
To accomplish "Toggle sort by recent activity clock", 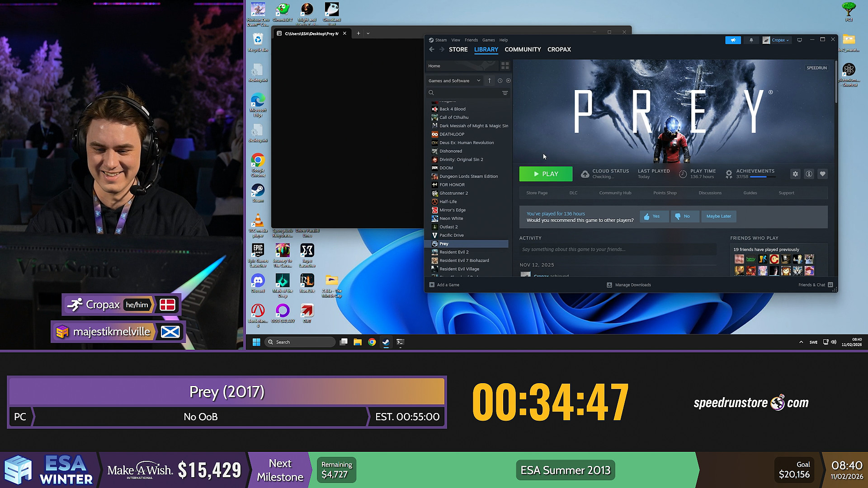I will pyautogui.click(x=500, y=81).
